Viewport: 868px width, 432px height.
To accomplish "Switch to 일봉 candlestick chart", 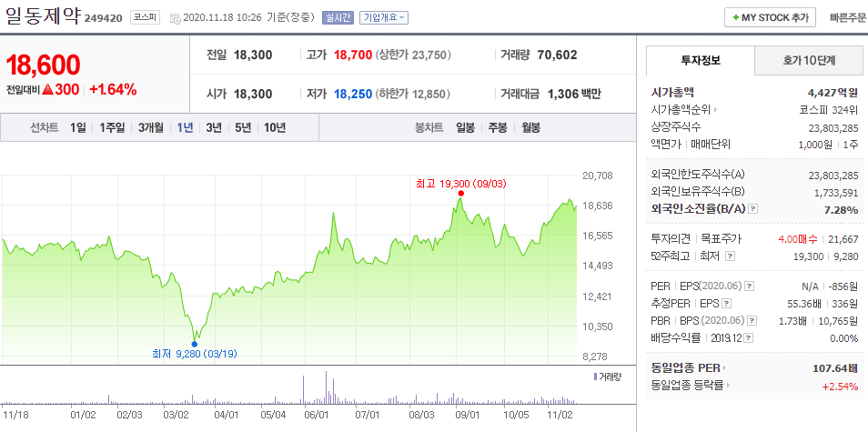I will [465, 127].
